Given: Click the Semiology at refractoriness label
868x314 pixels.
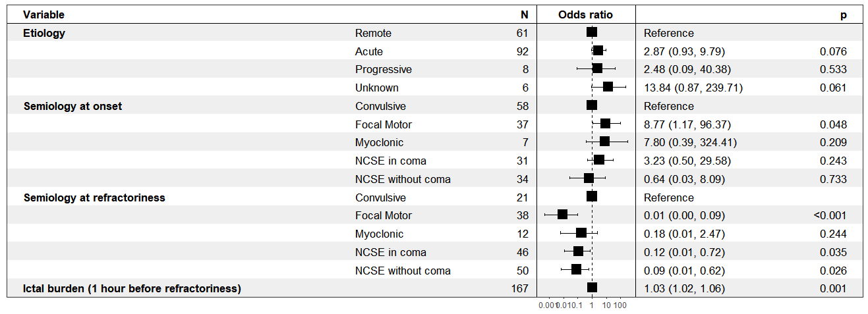Looking at the screenshot, I should 94,197.
